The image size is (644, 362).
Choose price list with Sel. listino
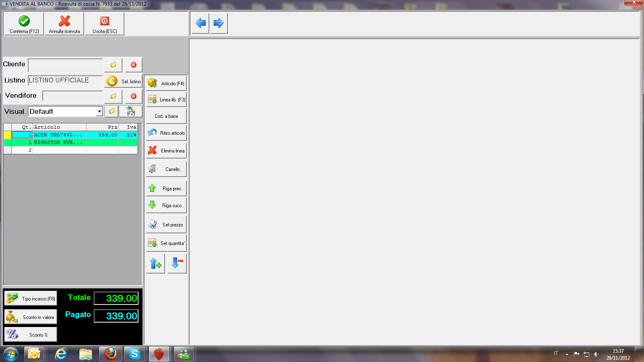(124, 81)
